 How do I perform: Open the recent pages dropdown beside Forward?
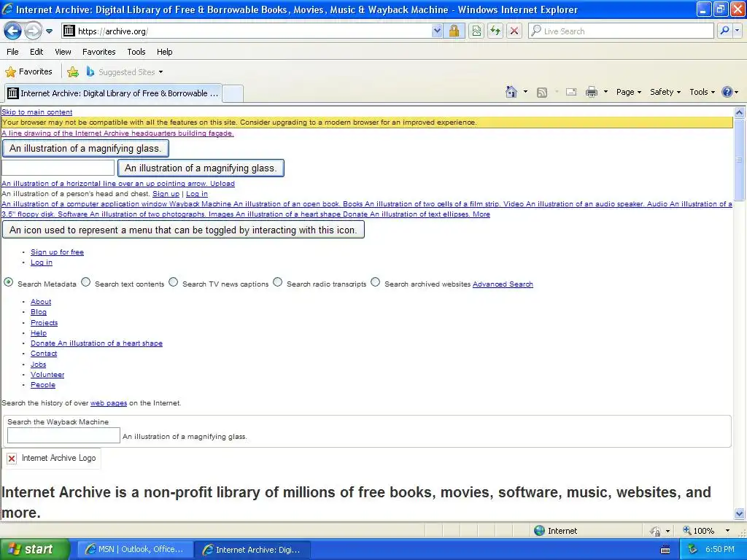pos(49,31)
